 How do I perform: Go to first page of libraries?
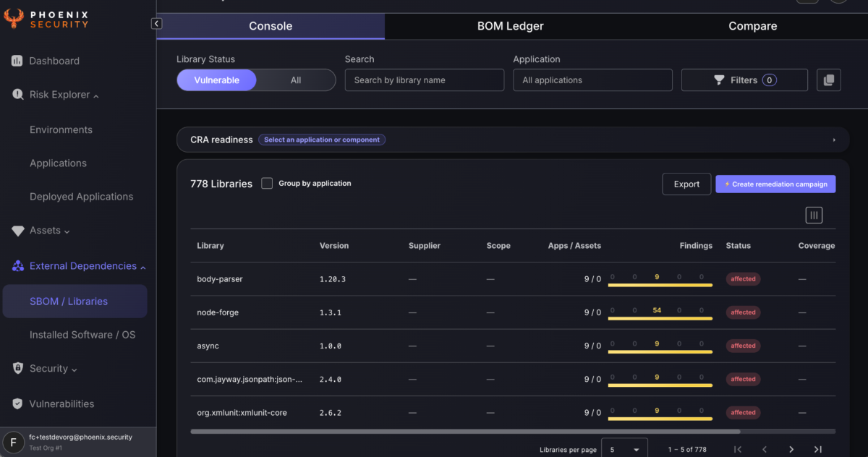coord(738,450)
